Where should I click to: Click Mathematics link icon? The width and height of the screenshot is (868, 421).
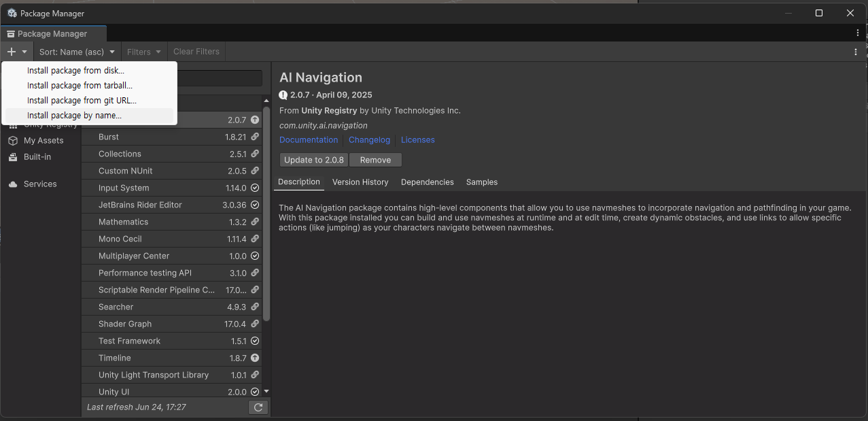pos(255,222)
